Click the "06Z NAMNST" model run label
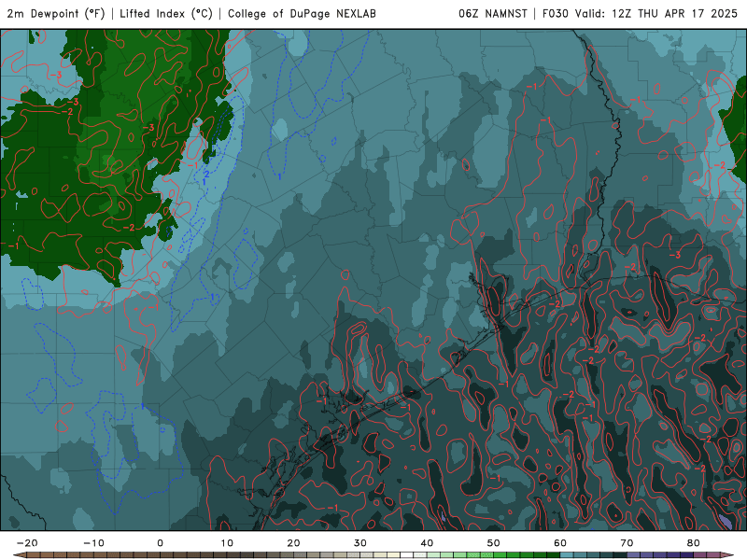Screen dimensions: 747x560 [x=493, y=14]
